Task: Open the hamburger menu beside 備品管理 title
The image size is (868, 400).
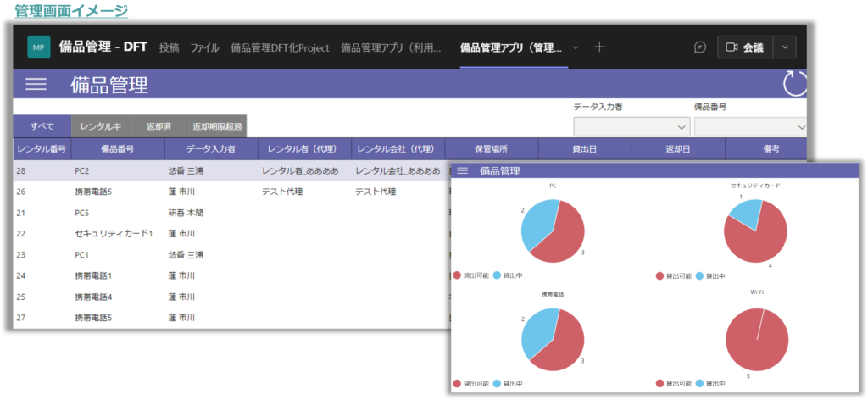Action: pyautogui.click(x=36, y=84)
